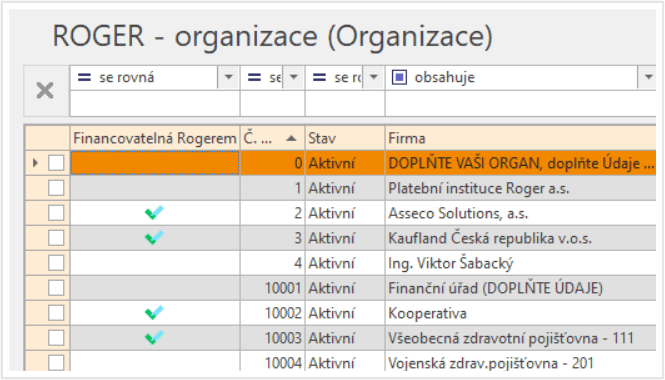Tick the checkbox for DOPLŇTE VAŠI ORGAN row
The width and height of the screenshot is (665, 380).
click(56, 162)
